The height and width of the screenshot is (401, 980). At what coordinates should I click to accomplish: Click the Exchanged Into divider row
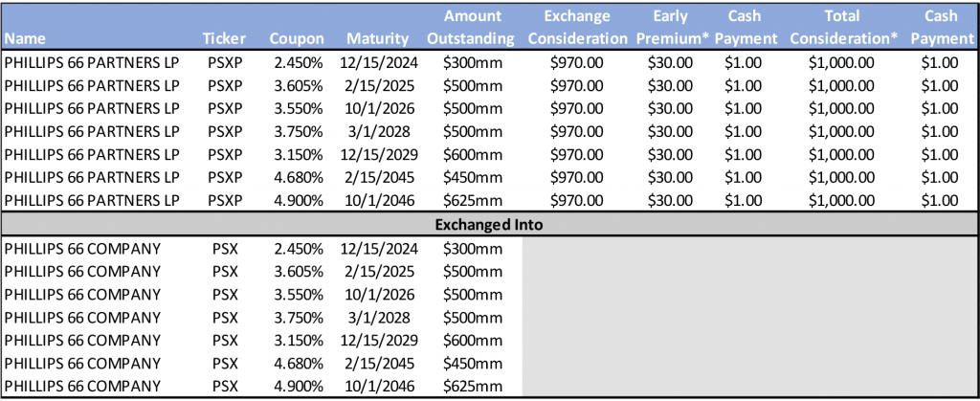coord(490,224)
